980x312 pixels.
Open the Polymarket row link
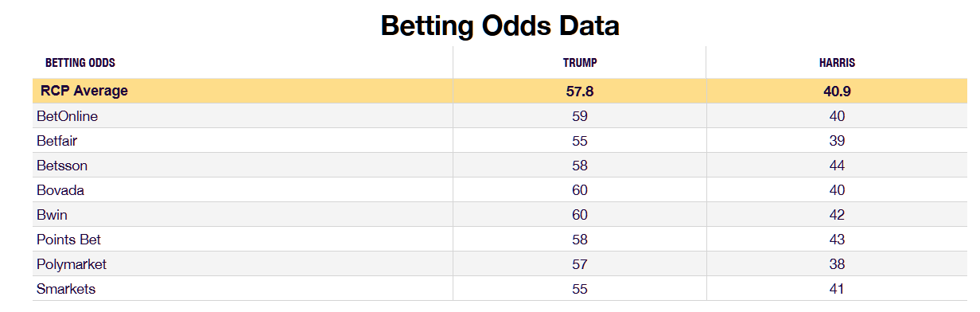(x=72, y=264)
